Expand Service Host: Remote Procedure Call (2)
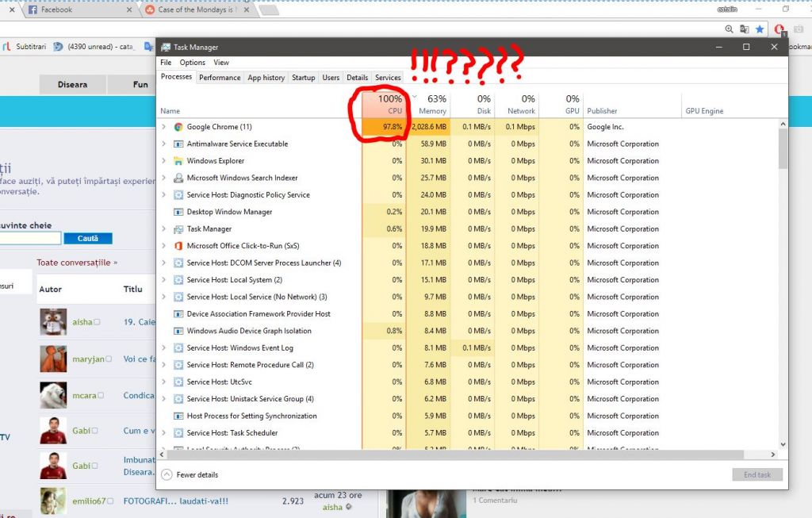This screenshot has width=812, height=518. pyautogui.click(x=163, y=365)
